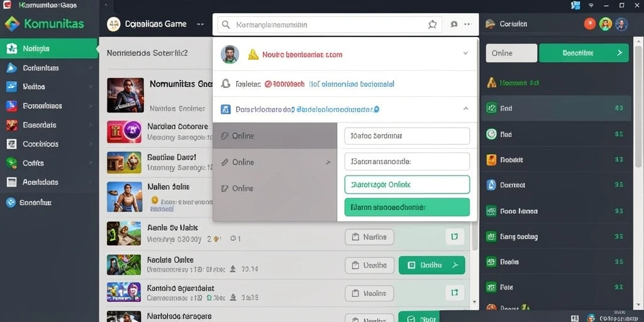The height and width of the screenshot is (322, 644).
Task: Click the three-dot icon beside search bar
Action: point(467,25)
